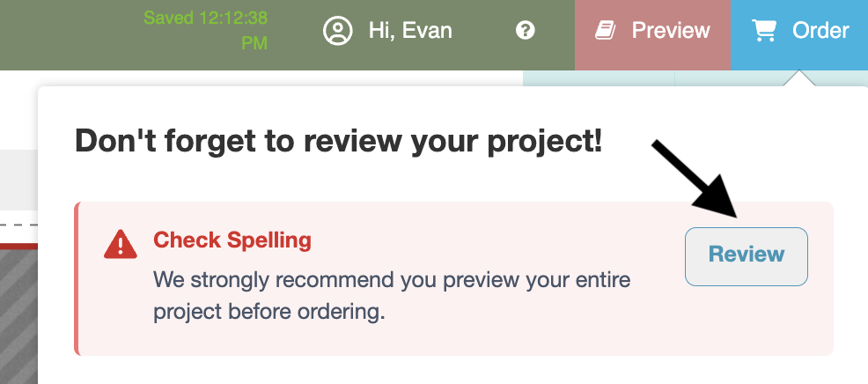Click the black annotation arrow

coord(696,179)
